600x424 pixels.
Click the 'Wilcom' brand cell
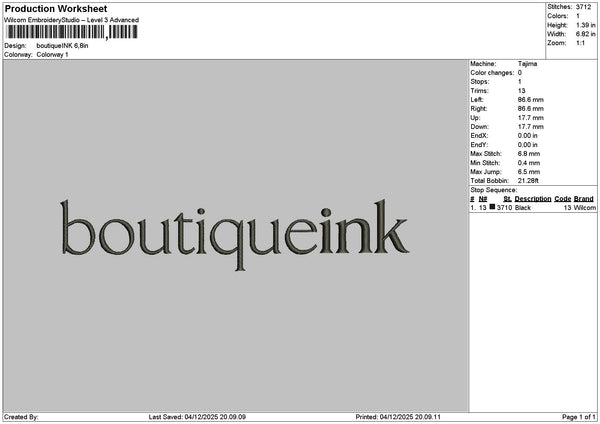pyautogui.click(x=584, y=208)
